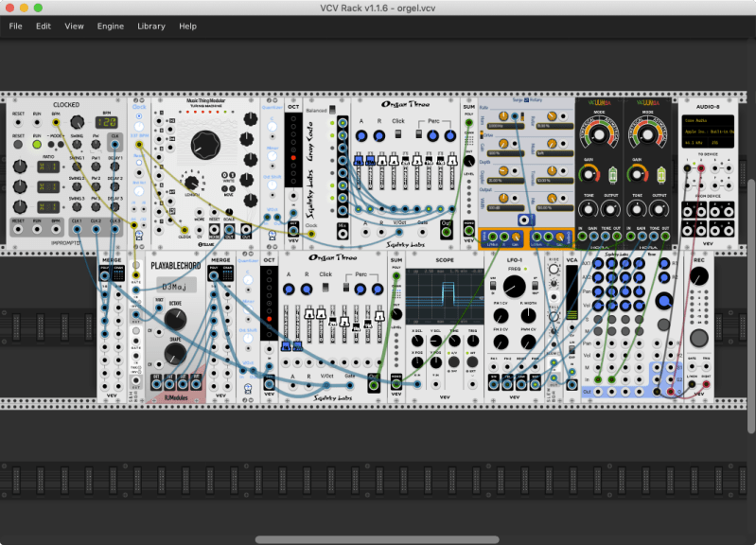Open the 44.1 kHz sample rate selector
This screenshot has width=756, height=545.
pyautogui.click(x=694, y=142)
